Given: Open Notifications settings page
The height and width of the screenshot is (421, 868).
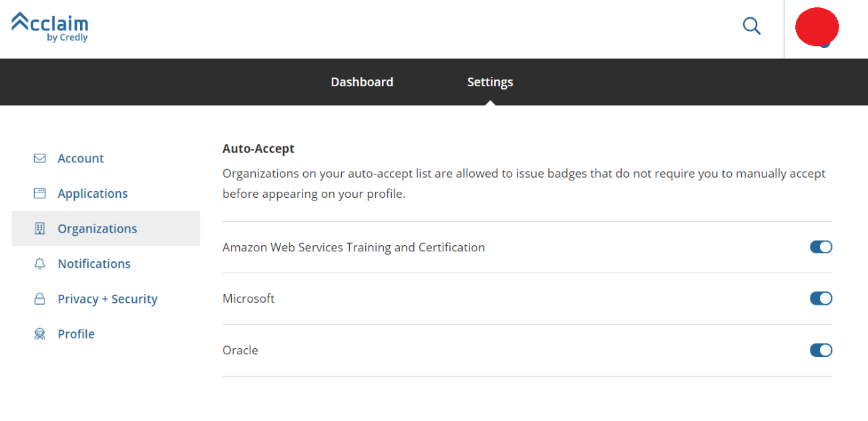Looking at the screenshot, I should click(94, 264).
